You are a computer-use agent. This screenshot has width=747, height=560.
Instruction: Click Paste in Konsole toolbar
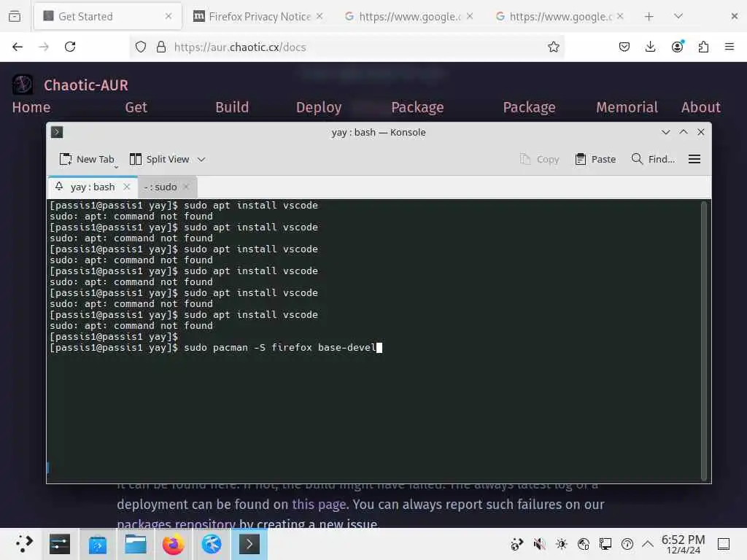595,159
